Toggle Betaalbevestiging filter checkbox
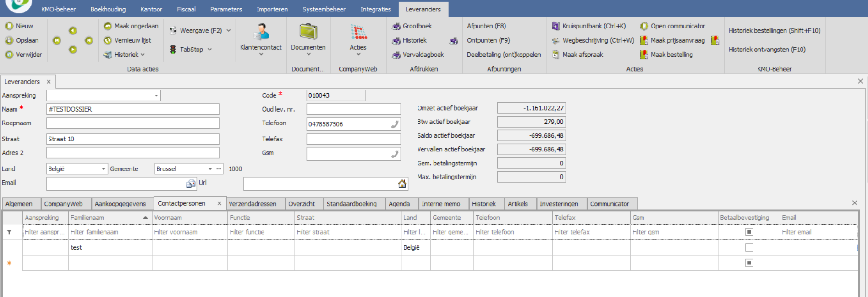868x297 pixels. coord(749,232)
